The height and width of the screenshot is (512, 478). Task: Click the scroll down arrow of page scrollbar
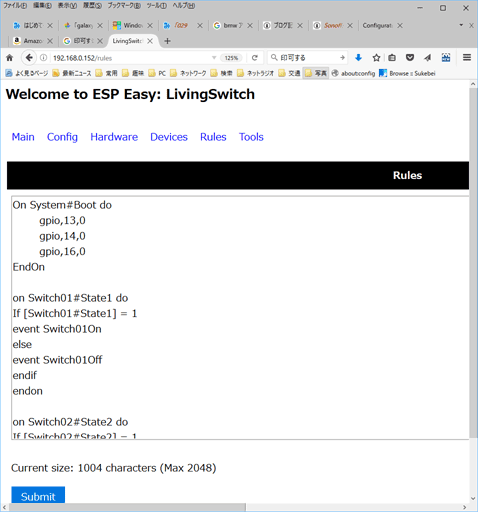tap(473, 499)
